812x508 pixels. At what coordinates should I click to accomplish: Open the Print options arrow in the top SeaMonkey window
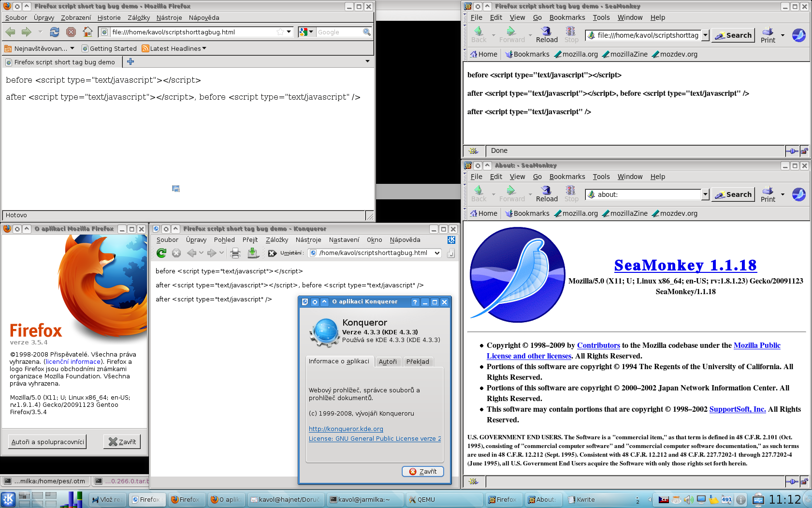click(x=783, y=35)
